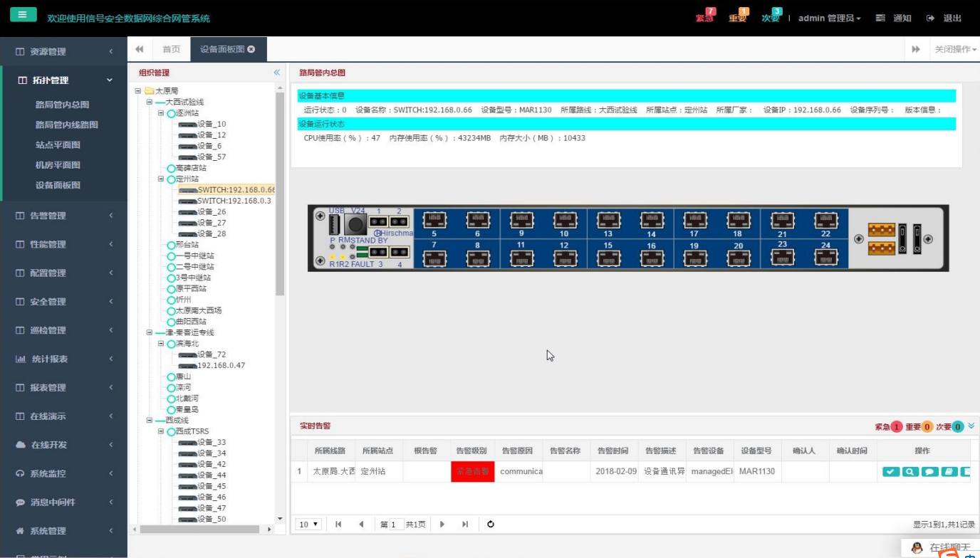Open 路局管内总图 submenu item
The width and height of the screenshot is (980, 558).
tap(62, 105)
